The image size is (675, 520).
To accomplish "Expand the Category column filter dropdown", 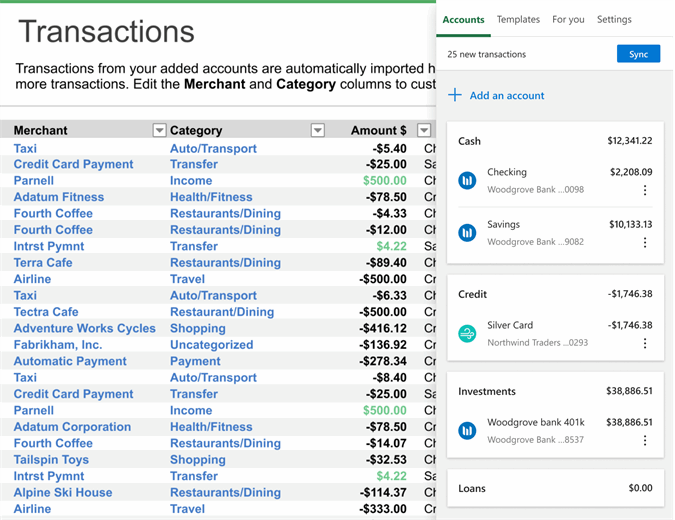I will click(318, 130).
